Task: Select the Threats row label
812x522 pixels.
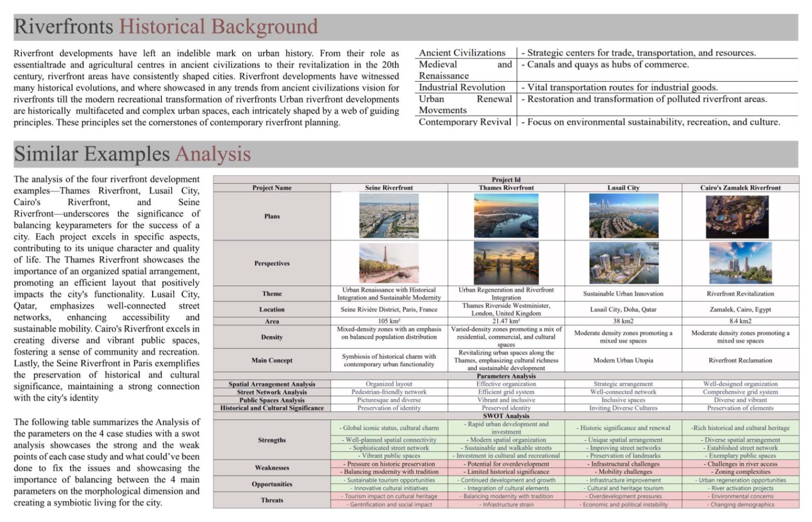Action: tap(272, 501)
